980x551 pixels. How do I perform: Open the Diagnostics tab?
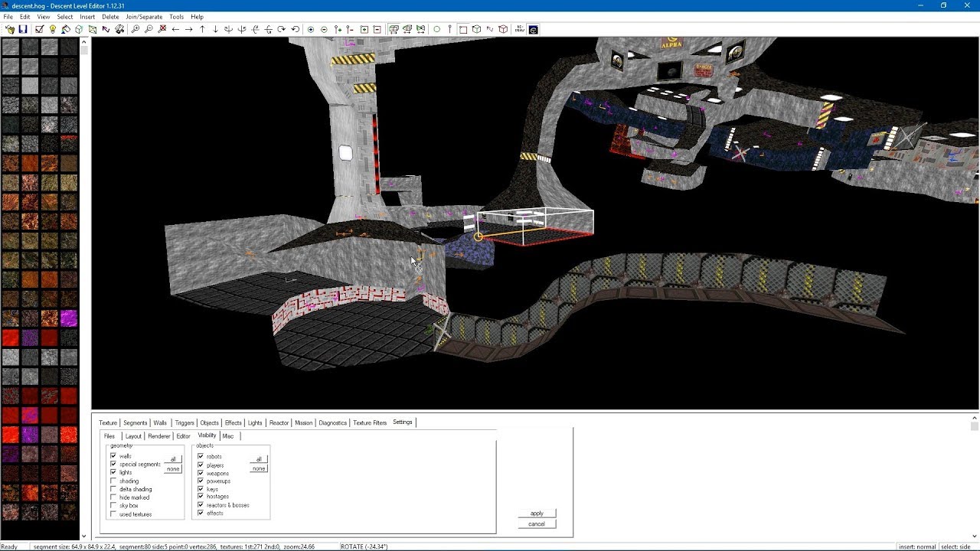pos(333,422)
